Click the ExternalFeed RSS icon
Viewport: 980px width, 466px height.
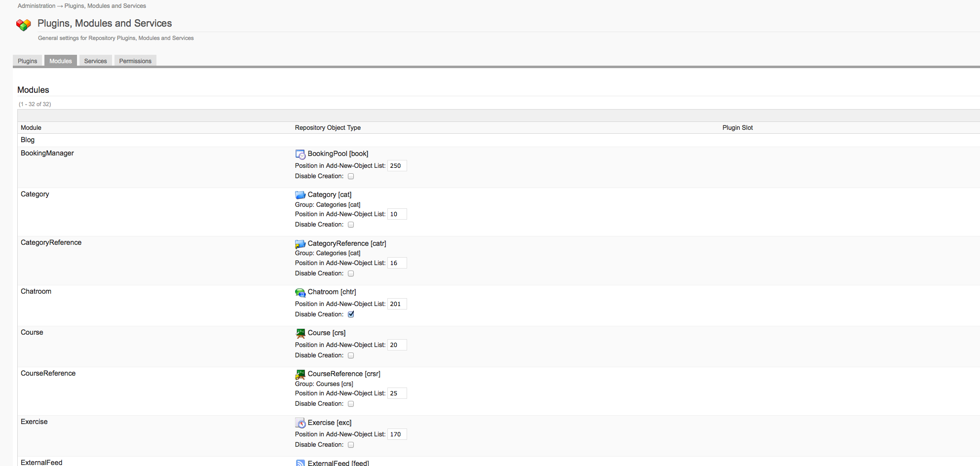tap(300, 463)
